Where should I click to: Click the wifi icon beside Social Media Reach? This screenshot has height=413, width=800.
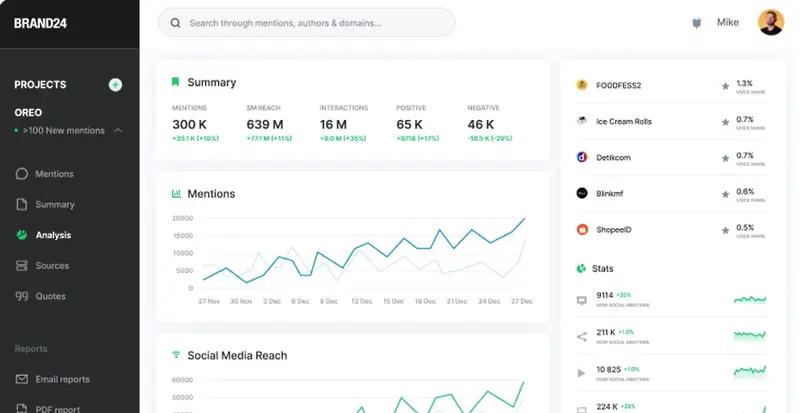(x=176, y=355)
